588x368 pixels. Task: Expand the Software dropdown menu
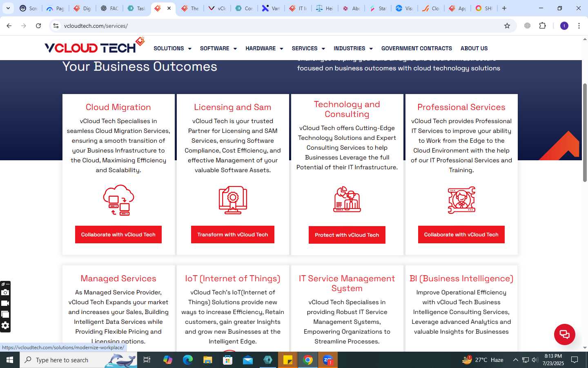[218, 48]
